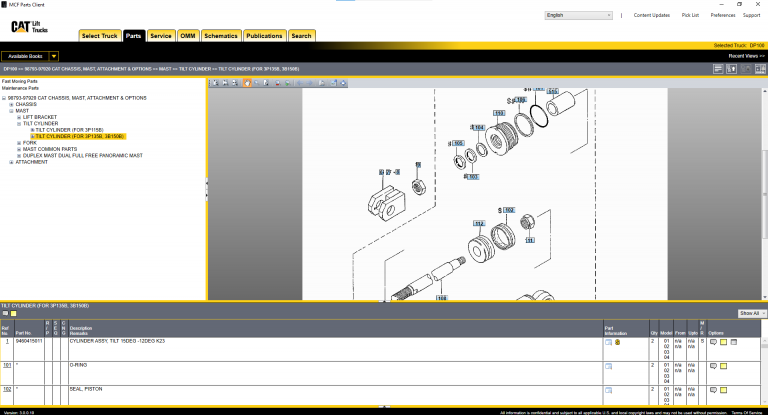The image size is (768, 415).
Task: Open part information icon for O-RING row
Action: coord(608,366)
